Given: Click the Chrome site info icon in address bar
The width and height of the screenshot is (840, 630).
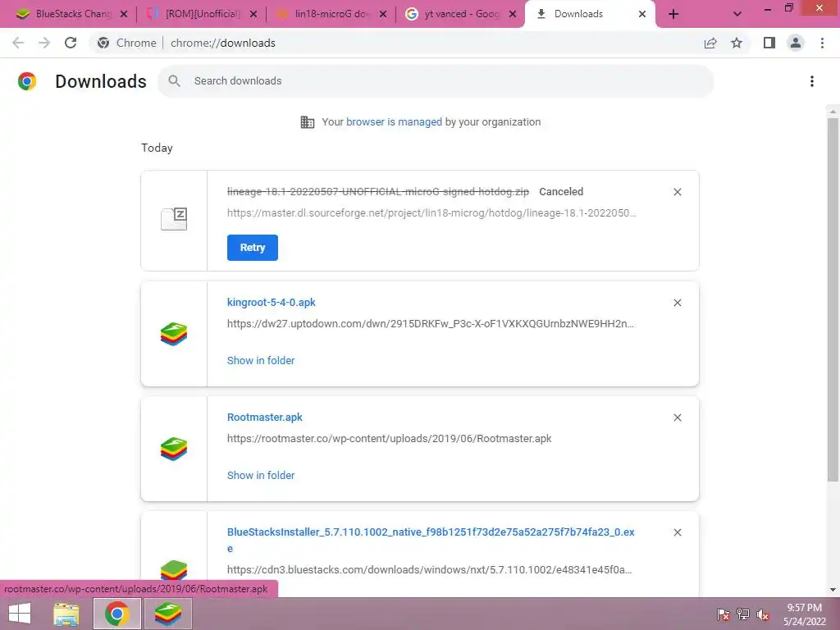Looking at the screenshot, I should [x=103, y=43].
